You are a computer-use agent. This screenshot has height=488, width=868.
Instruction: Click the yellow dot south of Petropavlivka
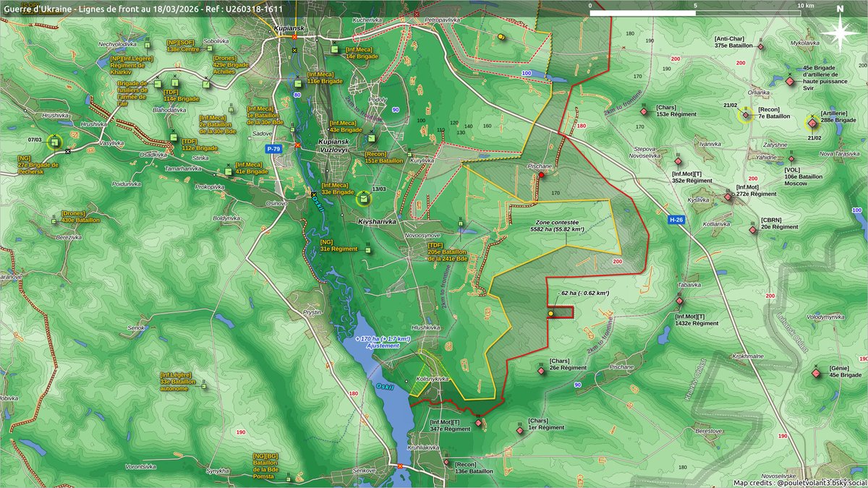[501, 36]
